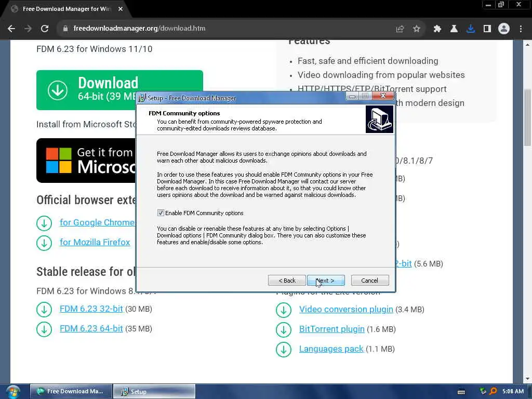Screen dimensions: 532x399
Task: Click the scrollbar down arrow
Action: point(528,379)
